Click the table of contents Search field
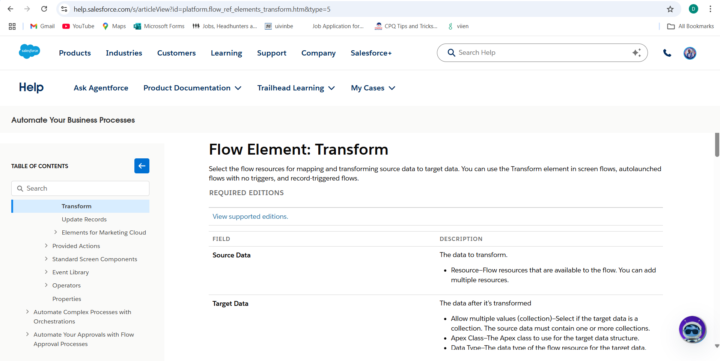Screen dimensions: 720x361 [80, 188]
